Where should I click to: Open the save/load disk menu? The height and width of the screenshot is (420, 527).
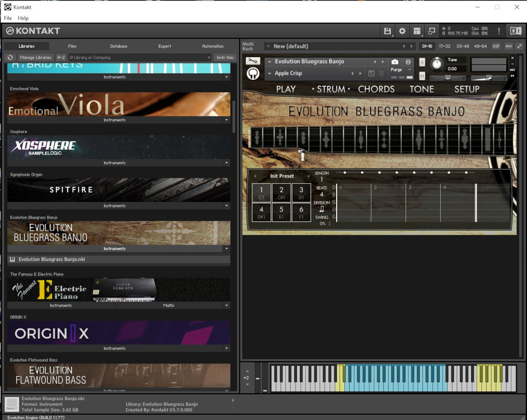pyautogui.click(x=387, y=31)
